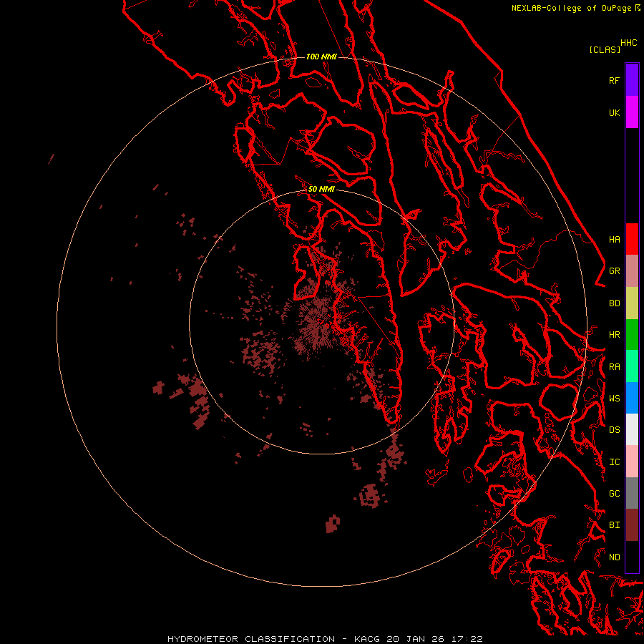This screenshot has height=644, width=644.
Task: Click the RA light green swatch
Action: click(x=632, y=366)
